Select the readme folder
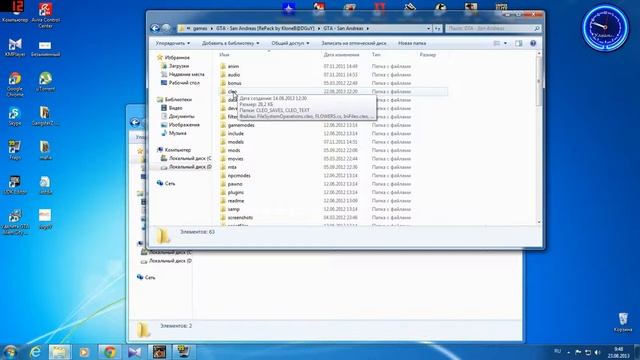Screen dimensions: 640x360 click(x=236, y=201)
